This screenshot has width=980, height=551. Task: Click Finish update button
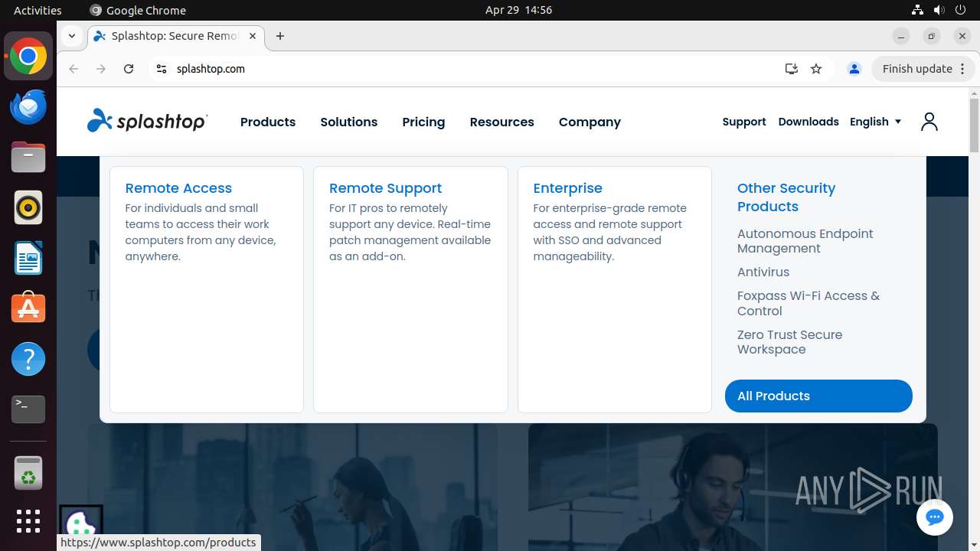(923, 69)
